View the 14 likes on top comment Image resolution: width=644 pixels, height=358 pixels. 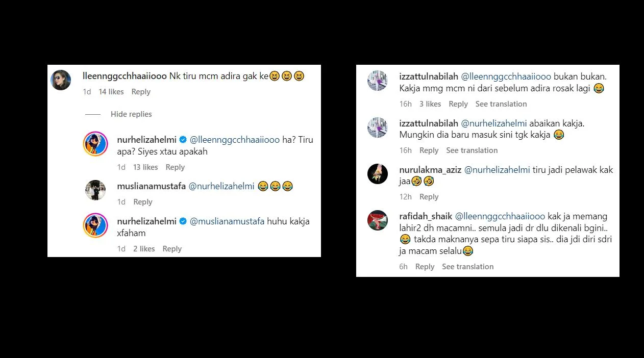point(111,92)
